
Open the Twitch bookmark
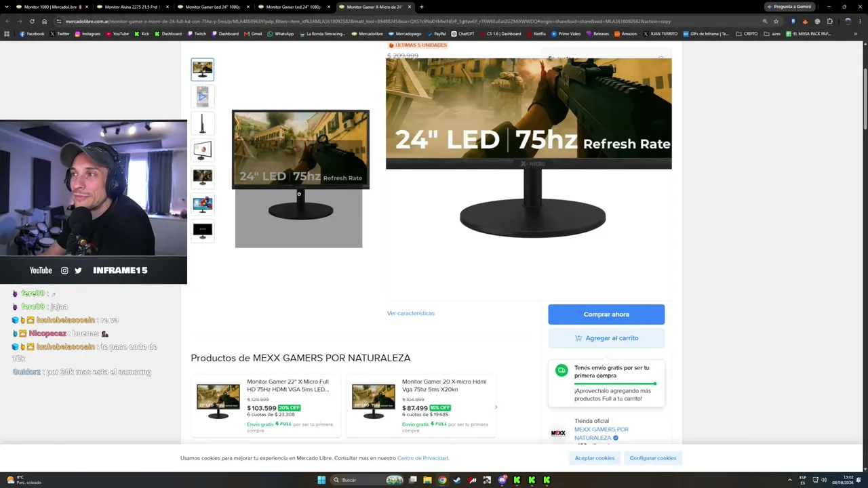(197, 34)
